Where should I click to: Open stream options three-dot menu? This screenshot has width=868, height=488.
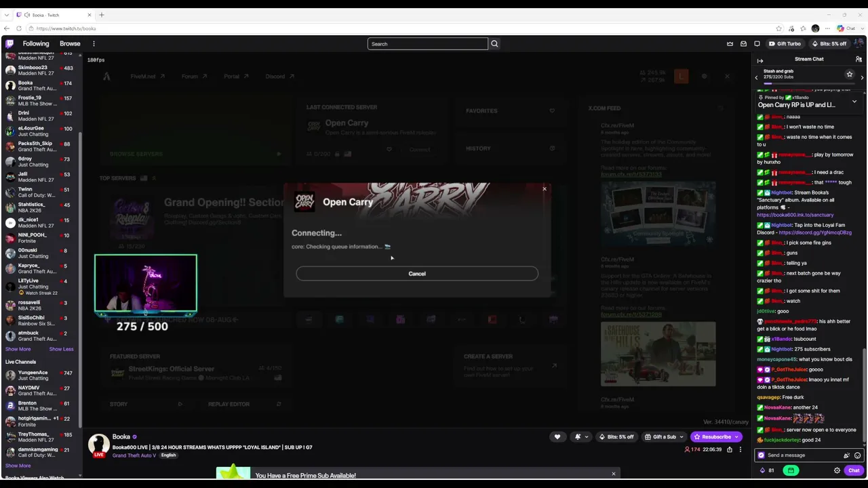click(740, 449)
